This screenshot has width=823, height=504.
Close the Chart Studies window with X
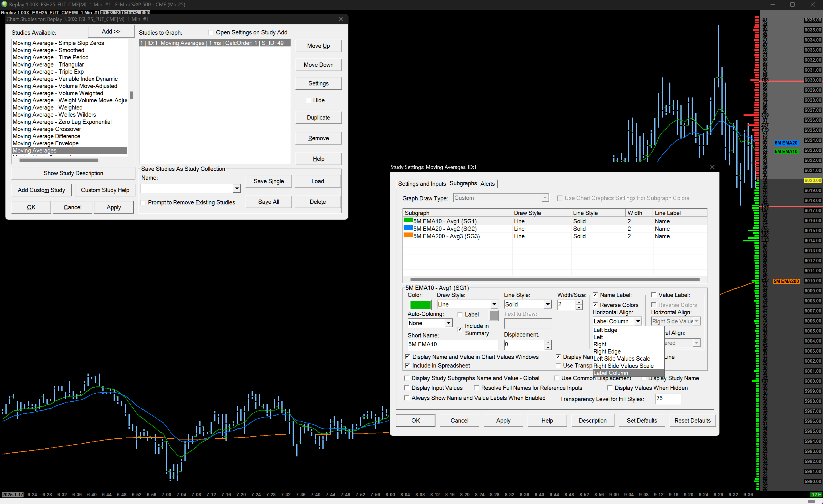click(x=341, y=19)
